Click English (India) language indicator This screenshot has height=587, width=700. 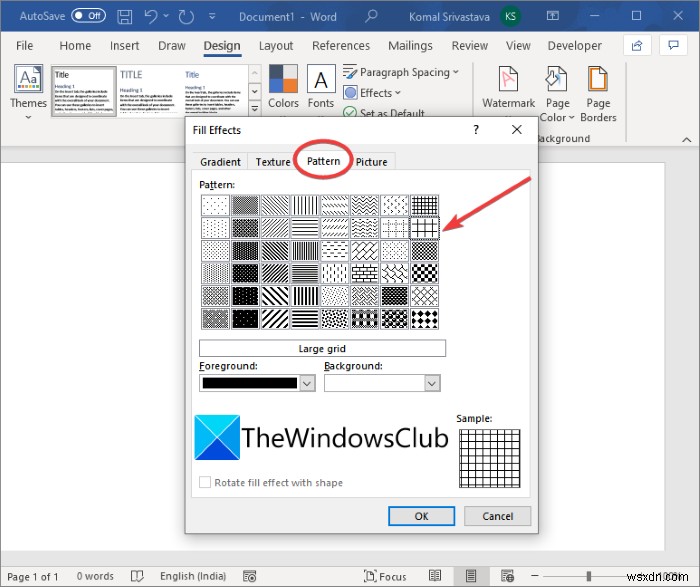193,576
